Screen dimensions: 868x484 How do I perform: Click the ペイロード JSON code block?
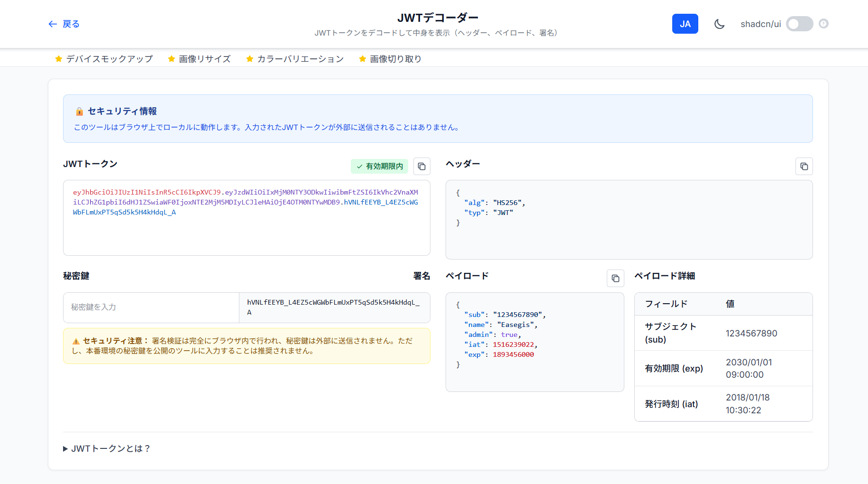coord(535,342)
